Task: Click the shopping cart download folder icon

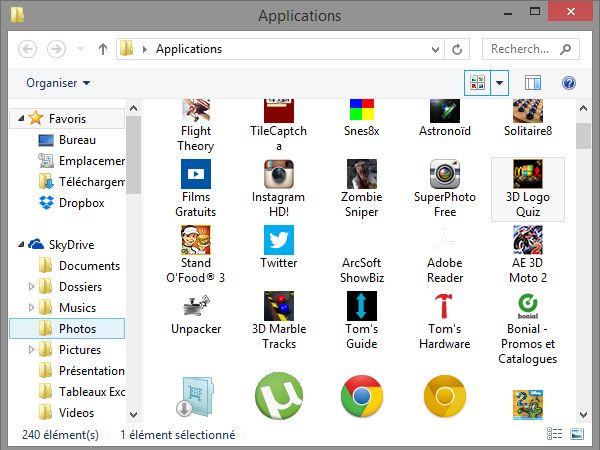Action: (196, 397)
